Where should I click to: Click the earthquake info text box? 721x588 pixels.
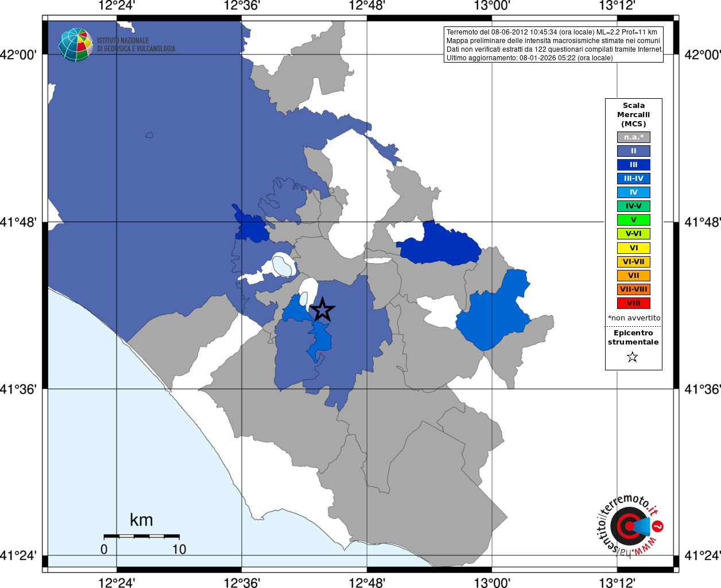pos(553,45)
